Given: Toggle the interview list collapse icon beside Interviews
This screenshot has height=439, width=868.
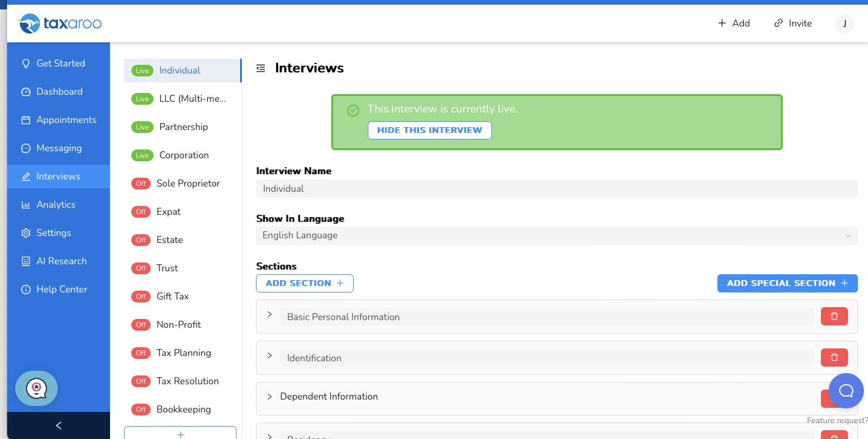Looking at the screenshot, I should [x=261, y=68].
